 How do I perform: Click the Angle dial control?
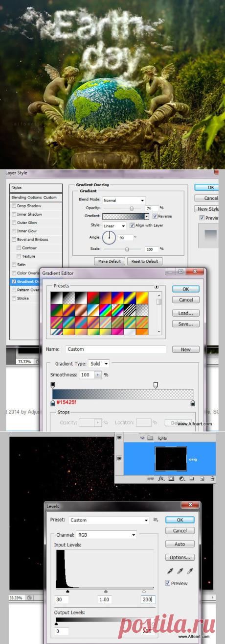[110, 237]
